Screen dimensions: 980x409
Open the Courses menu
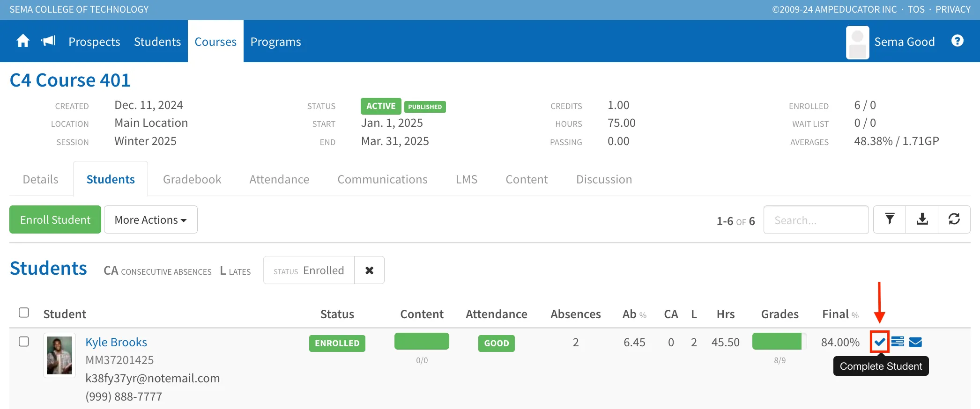(x=215, y=42)
